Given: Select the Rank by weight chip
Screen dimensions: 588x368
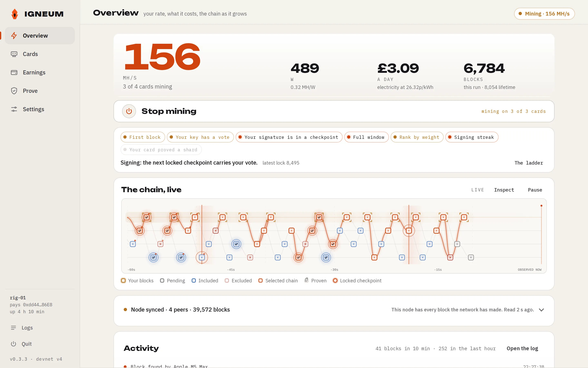Looking at the screenshot, I should (x=417, y=137).
